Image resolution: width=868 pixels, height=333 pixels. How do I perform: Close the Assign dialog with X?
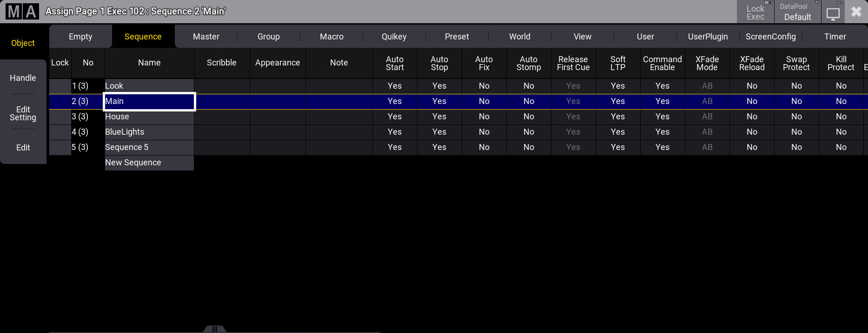pos(856,12)
